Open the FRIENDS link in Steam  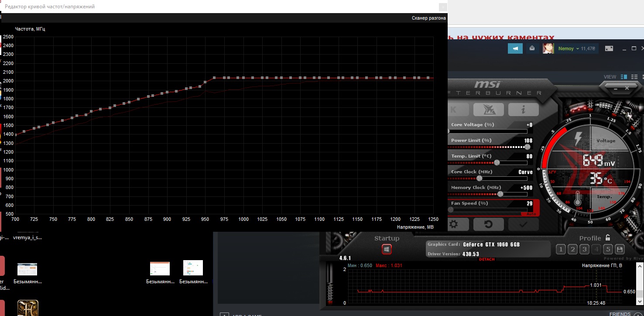click(620, 314)
